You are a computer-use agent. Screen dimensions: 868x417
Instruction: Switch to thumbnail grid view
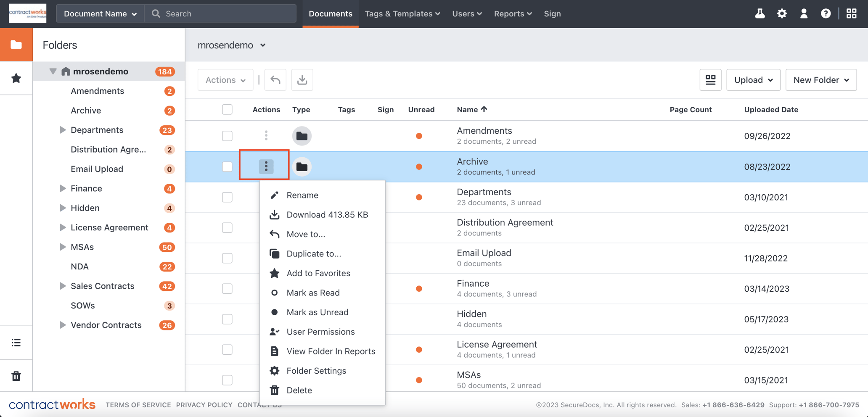[710, 80]
